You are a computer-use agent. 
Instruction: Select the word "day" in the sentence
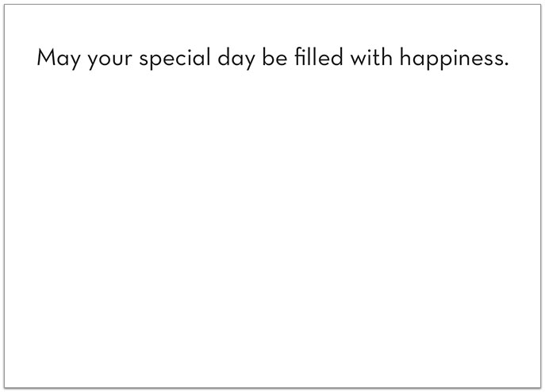tap(236, 59)
